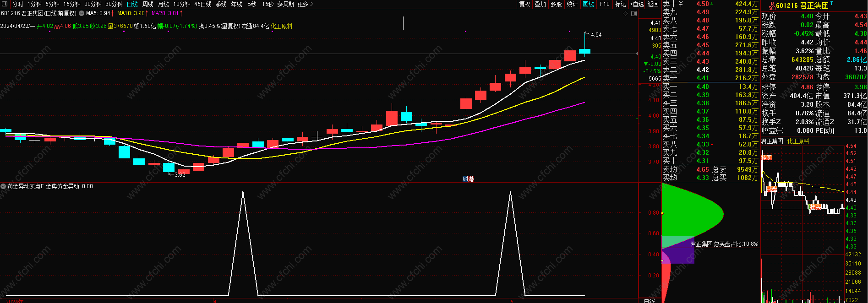The height and width of the screenshot is (303, 868).
Task: Open the 多股 multi-stock view
Action: click(x=556, y=4)
